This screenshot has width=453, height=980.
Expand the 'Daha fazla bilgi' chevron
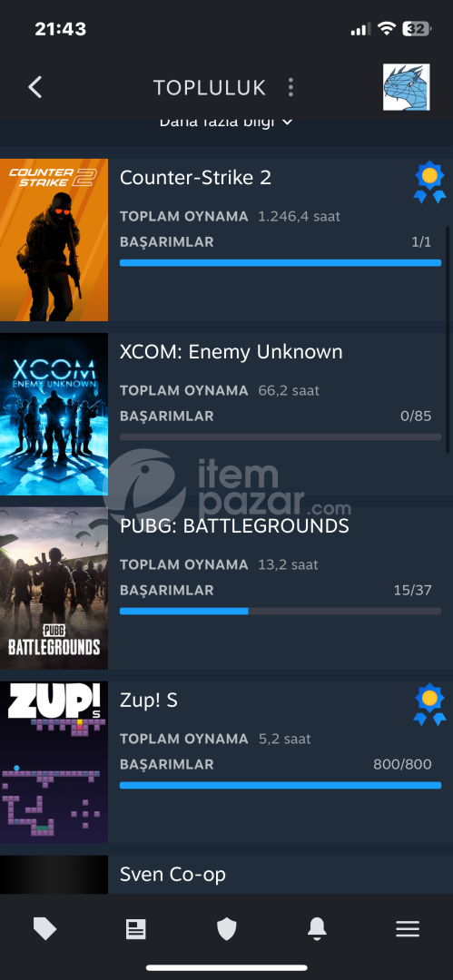pyautogui.click(x=287, y=122)
